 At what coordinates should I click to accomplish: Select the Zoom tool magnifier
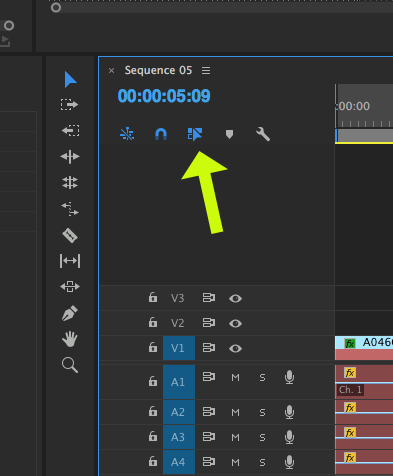70,365
